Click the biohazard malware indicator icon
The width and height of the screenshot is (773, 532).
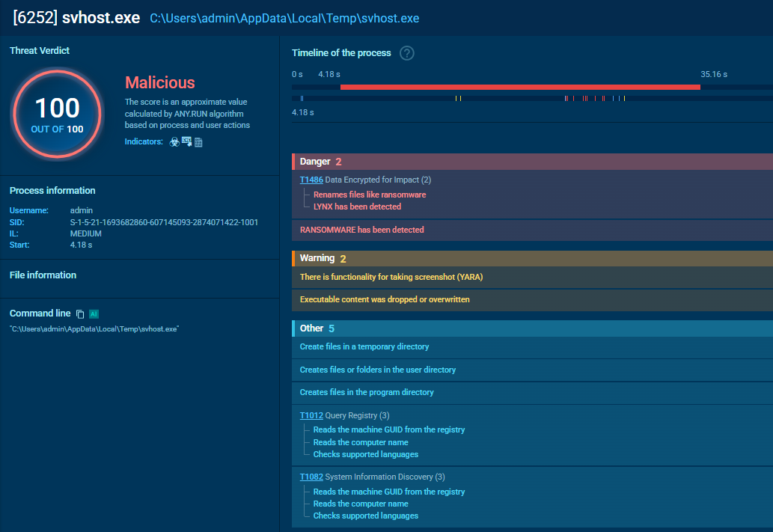(174, 142)
